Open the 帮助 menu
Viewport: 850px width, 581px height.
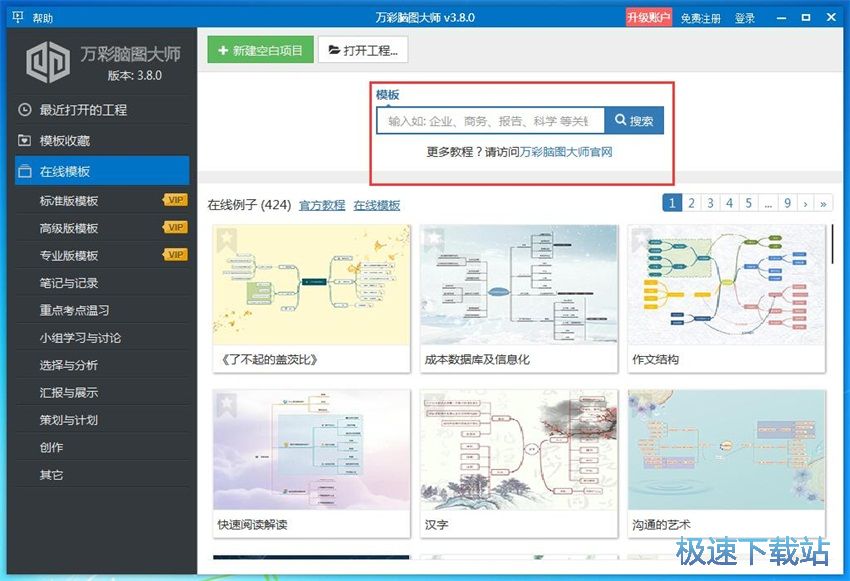(42, 18)
